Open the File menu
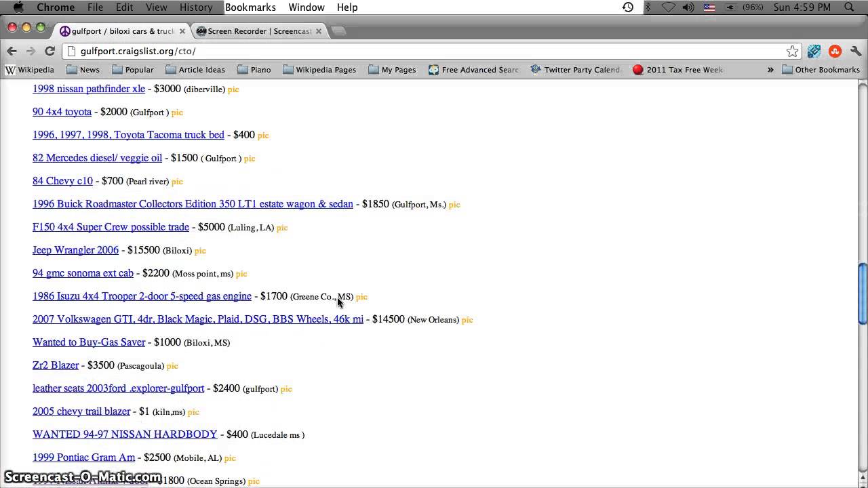Screen dimensions: 868x488 pos(95,7)
